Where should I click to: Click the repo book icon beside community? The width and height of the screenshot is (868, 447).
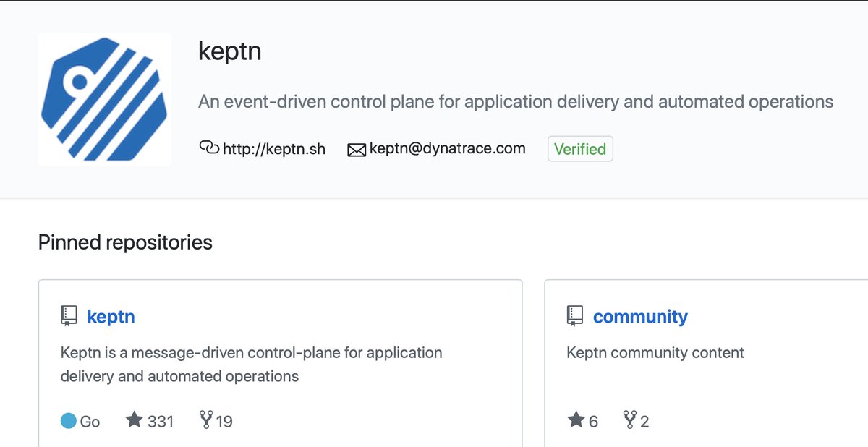(x=575, y=316)
